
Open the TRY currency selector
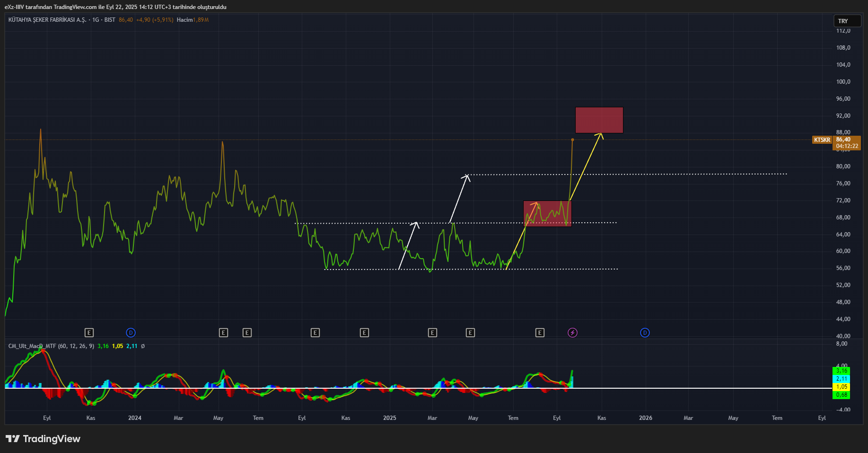(x=847, y=21)
